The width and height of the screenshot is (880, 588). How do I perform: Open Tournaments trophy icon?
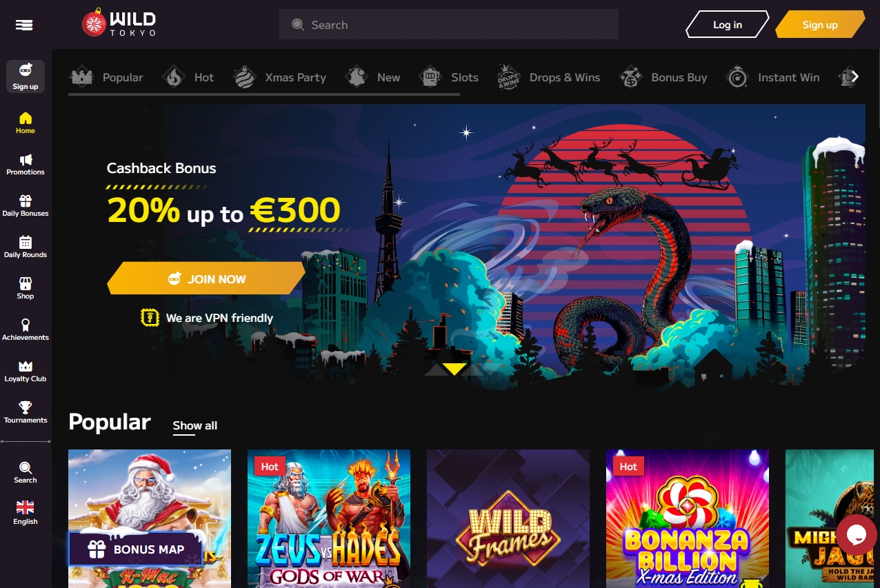pyautogui.click(x=26, y=407)
